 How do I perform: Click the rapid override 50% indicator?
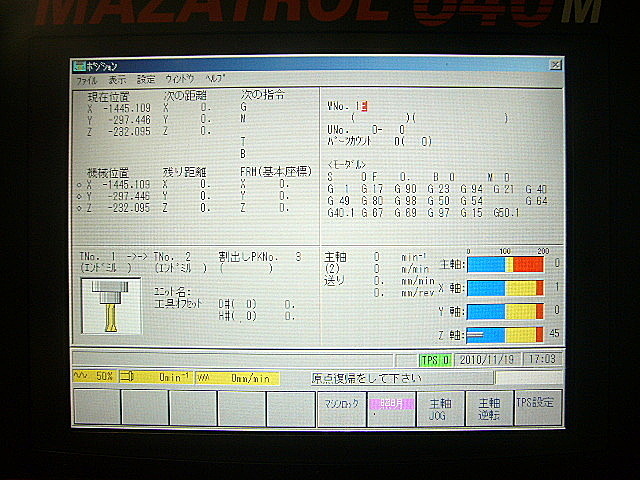[x=94, y=376]
